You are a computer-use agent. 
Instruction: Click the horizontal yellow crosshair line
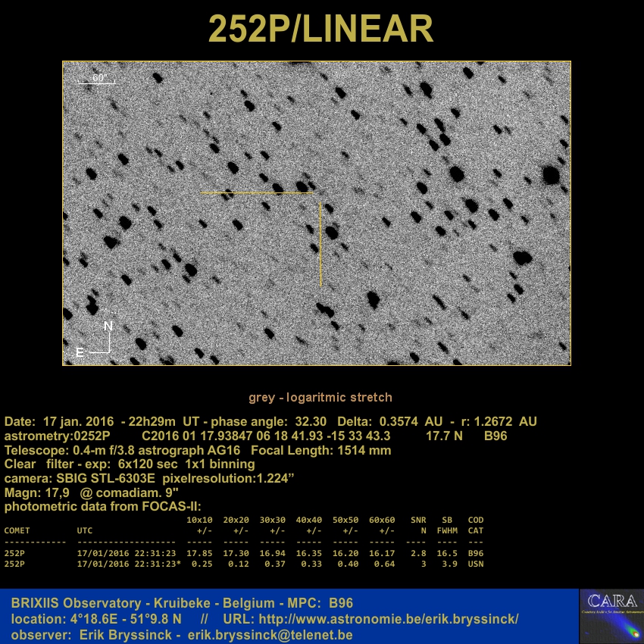257,193
